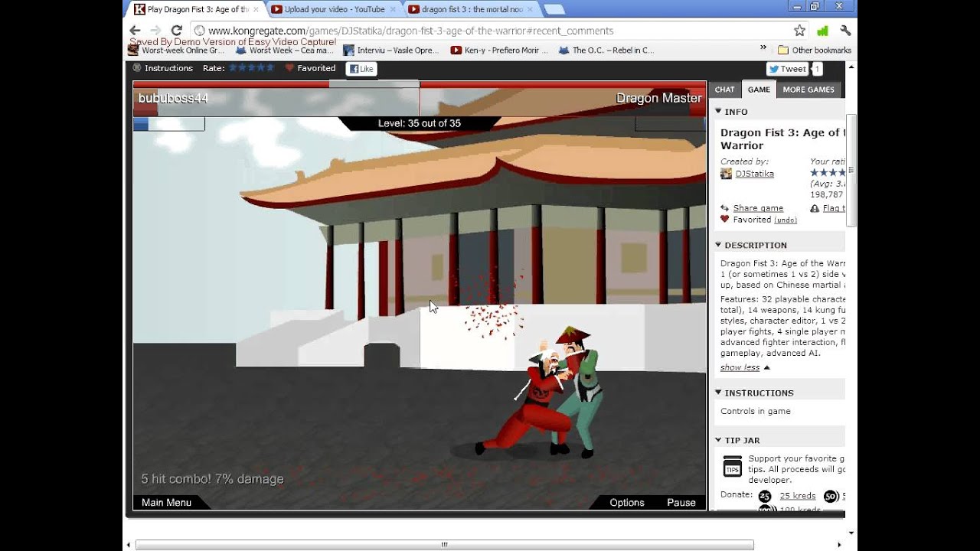Open the Instructions link above game
Image resolution: width=980 pixels, height=551 pixels.
coord(168,68)
